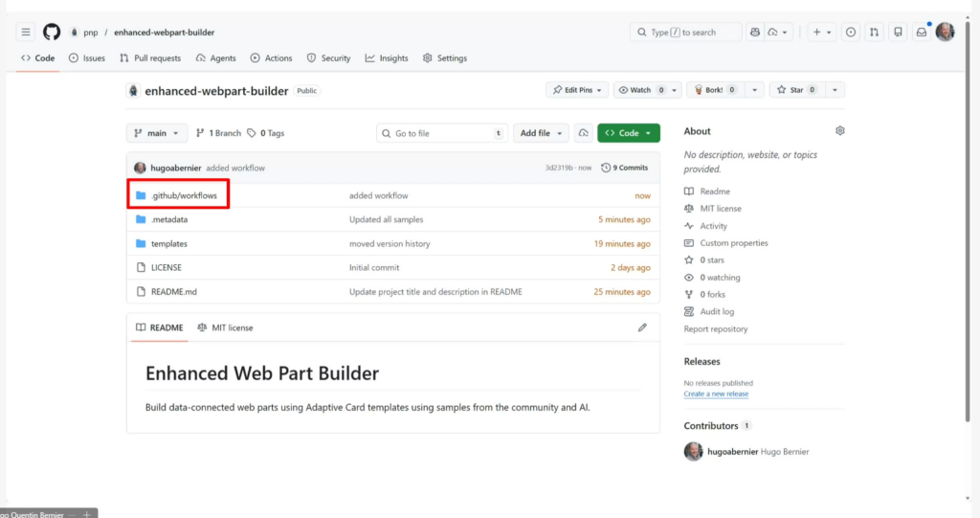Viewport: 980px width, 518px height.
Task: Expand the main branch dropdown
Action: point(156,133)
